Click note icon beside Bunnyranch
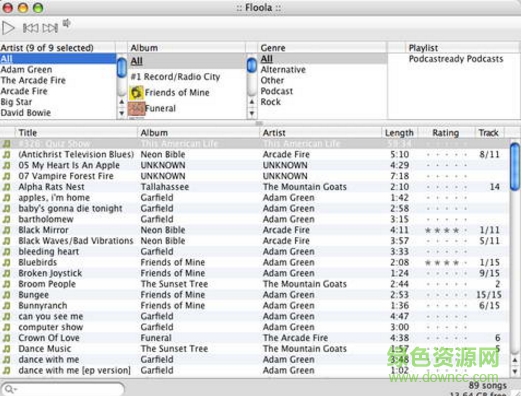 tap(6, 306)
